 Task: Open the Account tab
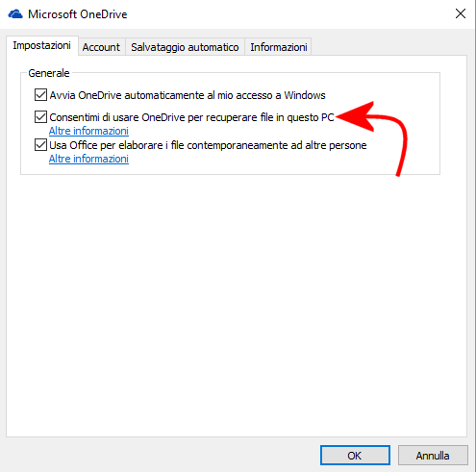point(101,47)
